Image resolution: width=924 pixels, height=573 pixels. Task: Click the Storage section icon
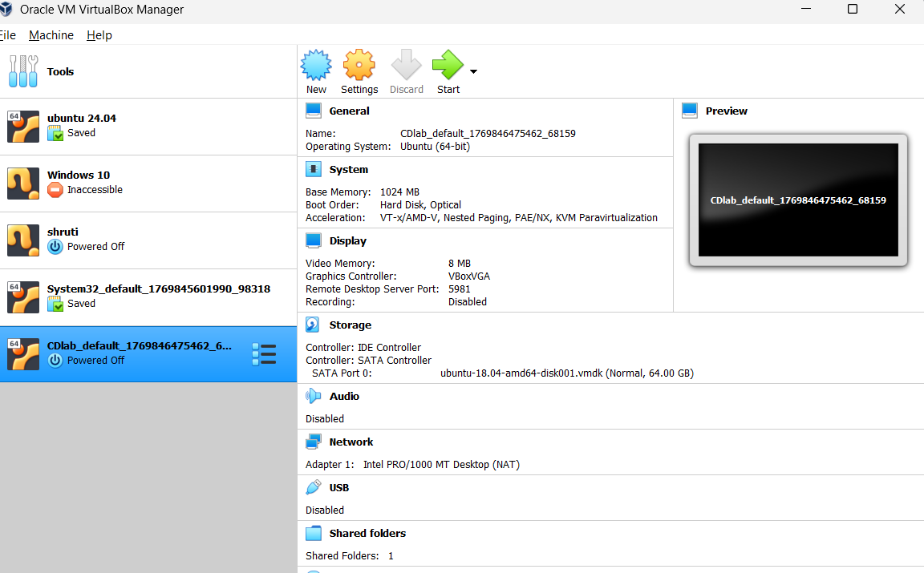tap(313, 325)
